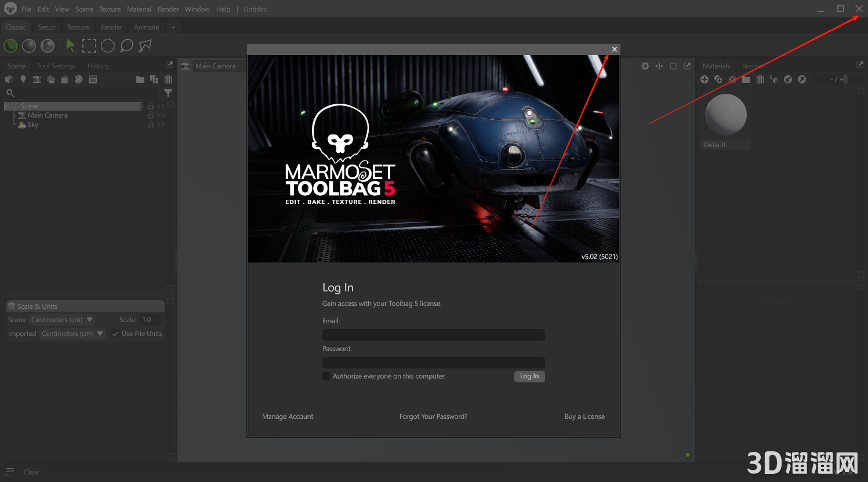The height and width of the screenshot is (482, 868).
Task: Click Clear in the bottom status bar
Action: pyautogui.click(x=31, y=472)
